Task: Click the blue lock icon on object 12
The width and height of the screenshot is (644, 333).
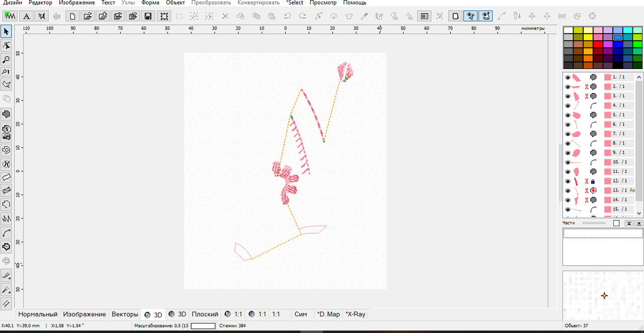Action: 593,181
